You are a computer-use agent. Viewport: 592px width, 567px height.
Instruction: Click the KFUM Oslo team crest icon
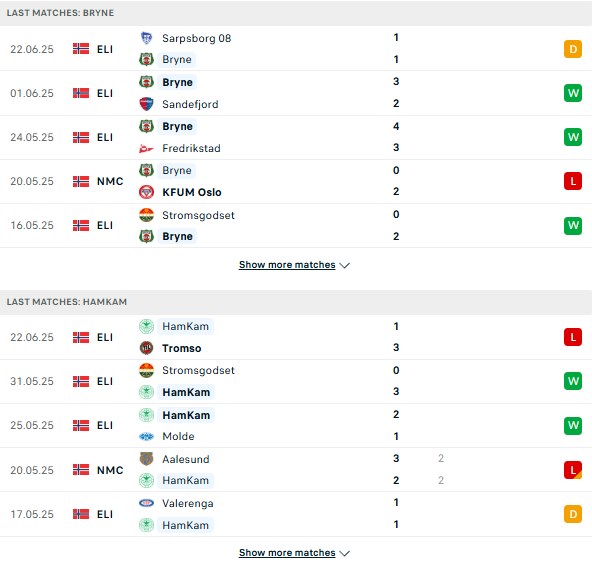click(x=146, y=192)
